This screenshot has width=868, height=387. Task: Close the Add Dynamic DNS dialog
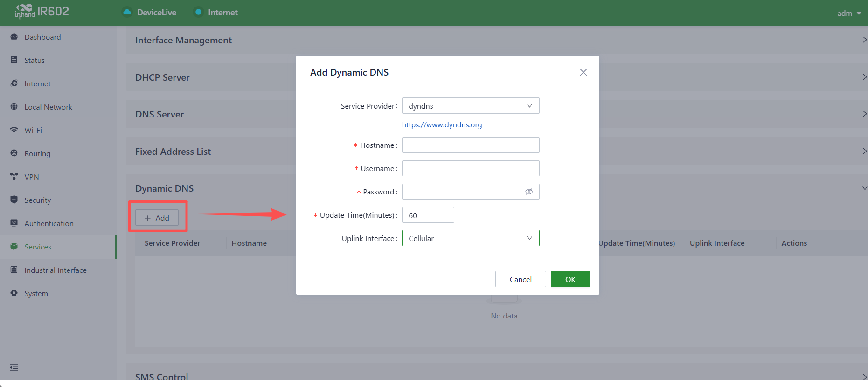[583, 72]
